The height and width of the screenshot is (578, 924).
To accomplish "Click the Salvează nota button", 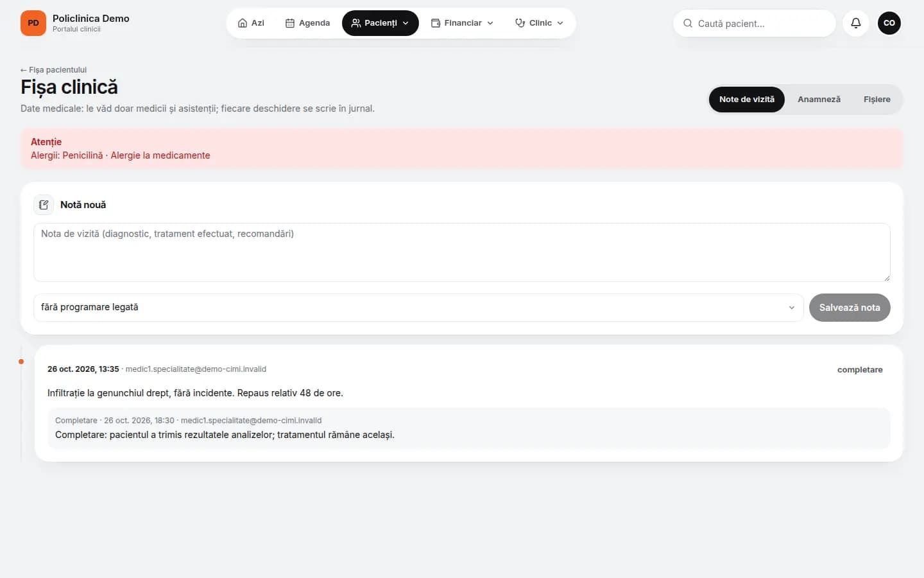I will [850, 308].
